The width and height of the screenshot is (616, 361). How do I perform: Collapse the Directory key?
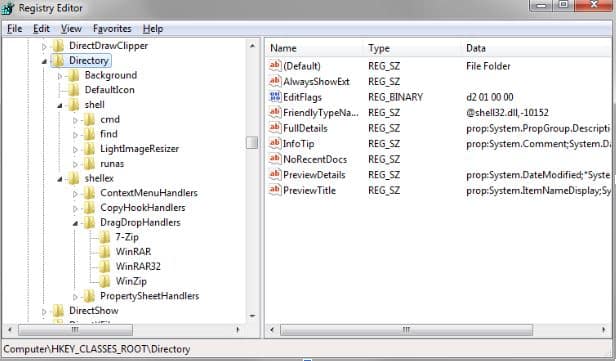tap(44, 61)
